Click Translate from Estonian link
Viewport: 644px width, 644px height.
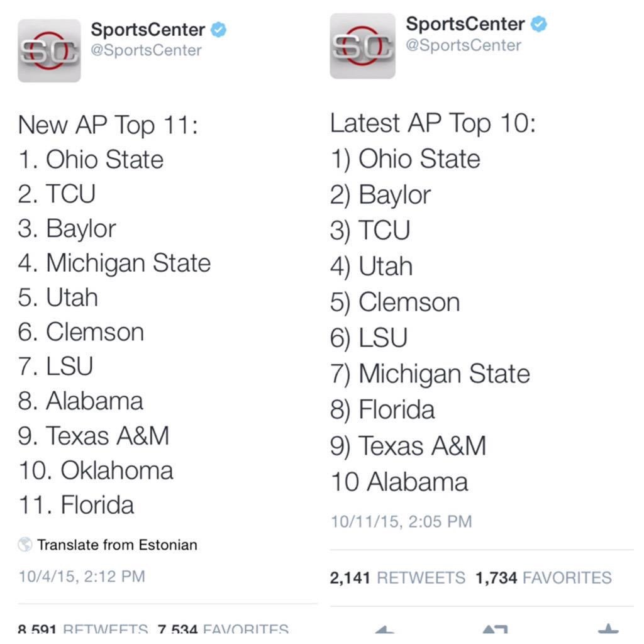tap(117, 545)
